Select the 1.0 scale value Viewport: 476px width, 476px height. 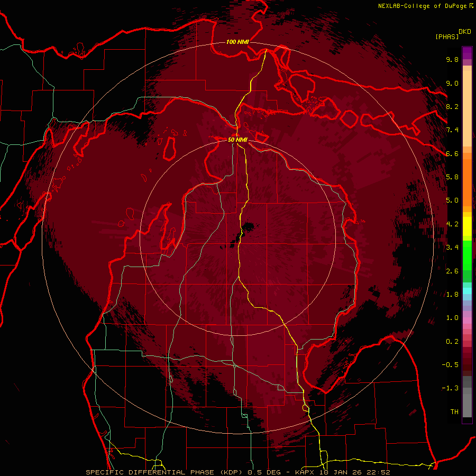coord(452,318)
